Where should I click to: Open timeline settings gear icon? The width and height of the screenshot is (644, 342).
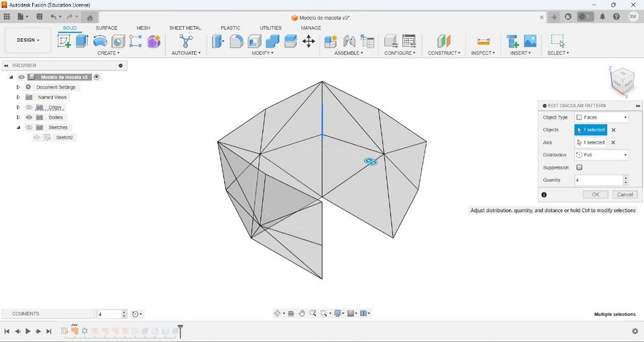coord(635,331)
